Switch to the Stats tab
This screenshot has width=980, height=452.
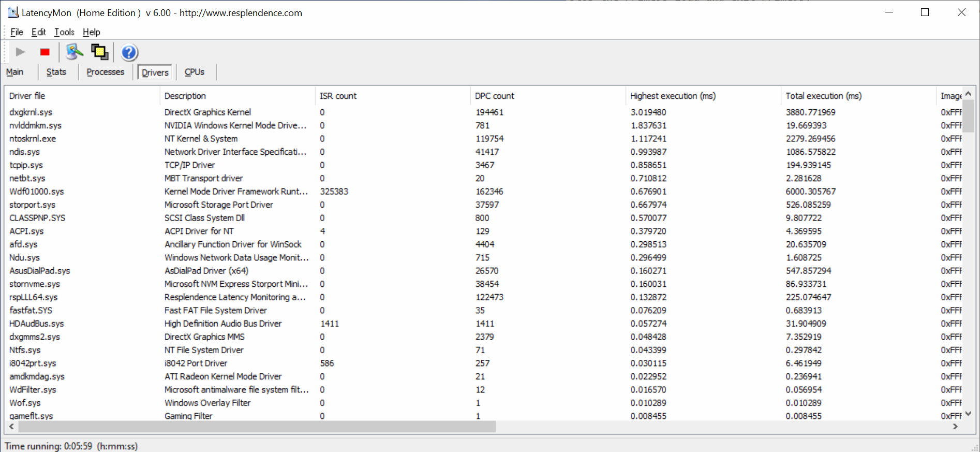[56, 72]
